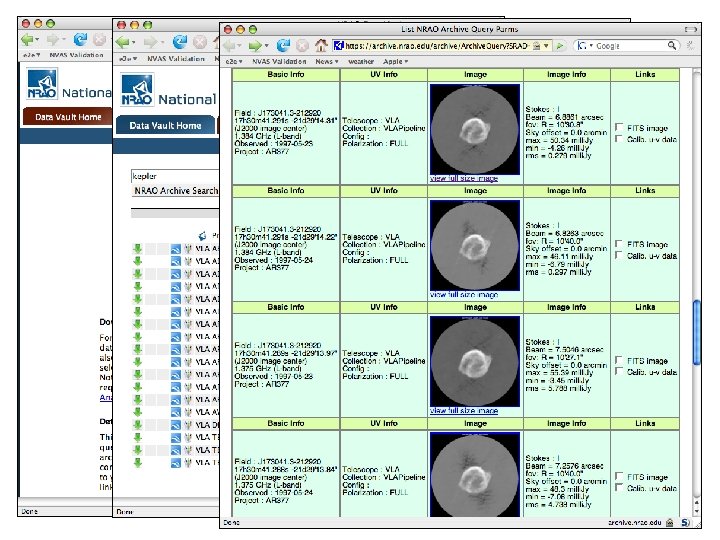
Task: Click the NRAO logo in middle window
Action: click(x=137, y=90)
